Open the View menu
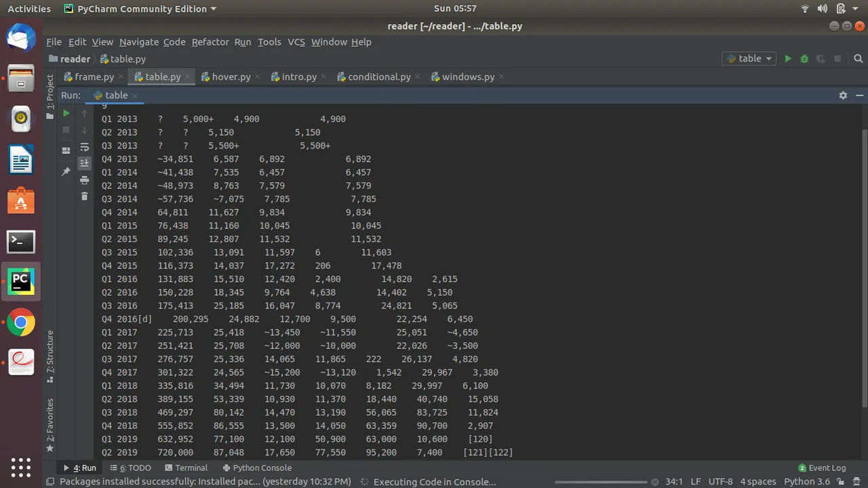 pos(102,42)
